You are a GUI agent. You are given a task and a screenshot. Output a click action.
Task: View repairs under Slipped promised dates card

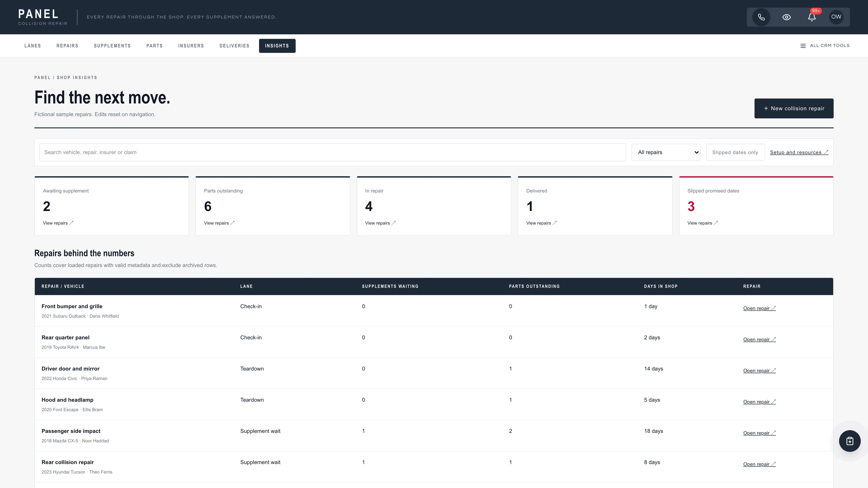(703, 223)
